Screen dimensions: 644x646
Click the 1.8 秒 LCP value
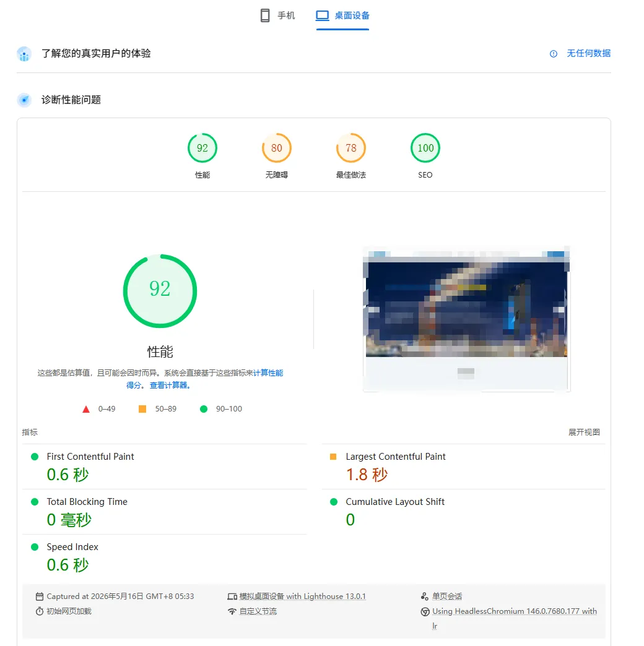coord(367,475)
